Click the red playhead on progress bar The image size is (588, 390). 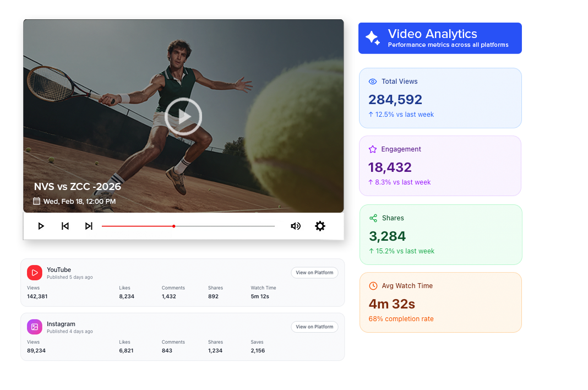(174, 226)
